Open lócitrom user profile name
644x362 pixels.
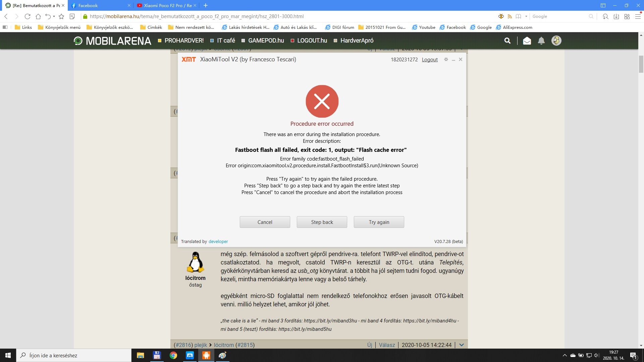tap(195, 278)
